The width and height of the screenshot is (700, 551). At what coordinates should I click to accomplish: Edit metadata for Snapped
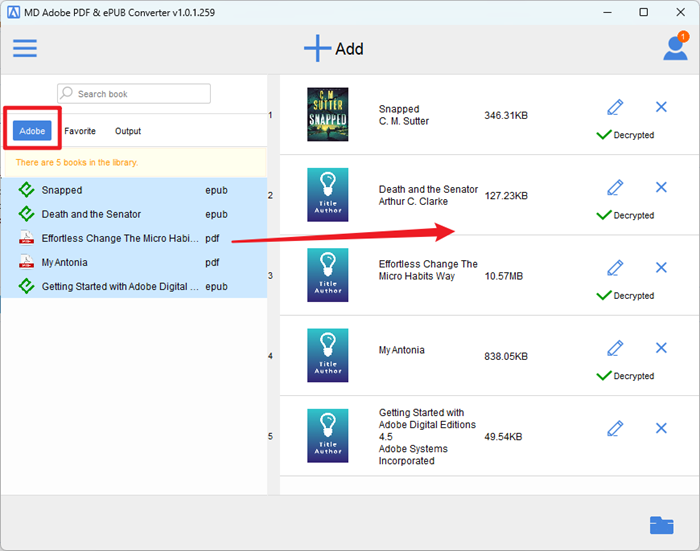615,107
